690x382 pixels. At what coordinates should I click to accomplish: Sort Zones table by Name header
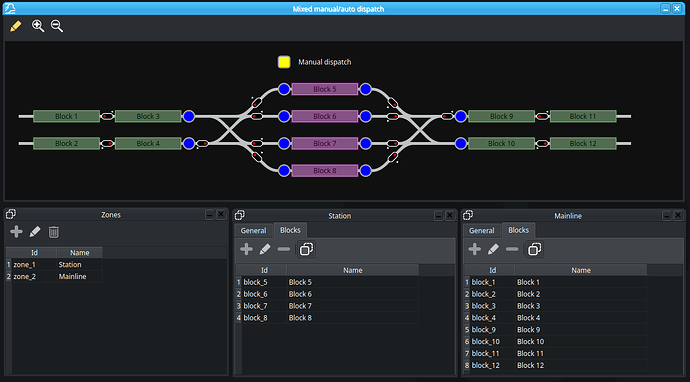pyautogui.click(x=80, y=253)
